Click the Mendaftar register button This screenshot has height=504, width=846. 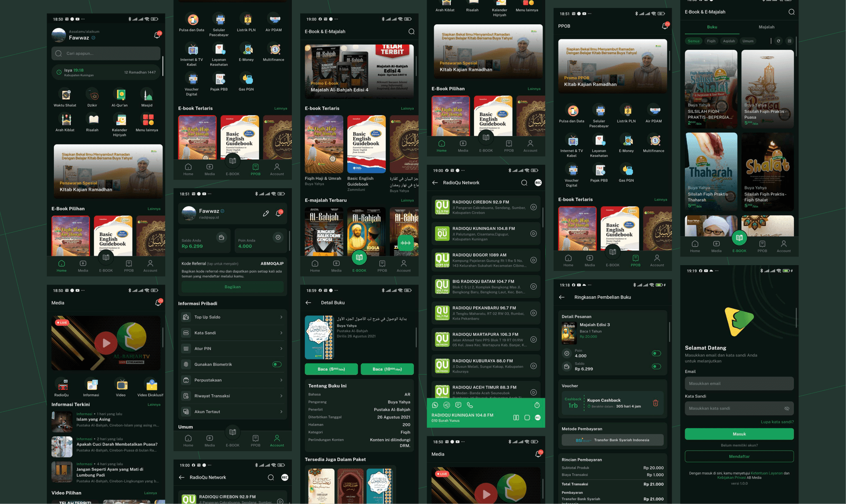[x=739, y=456]
